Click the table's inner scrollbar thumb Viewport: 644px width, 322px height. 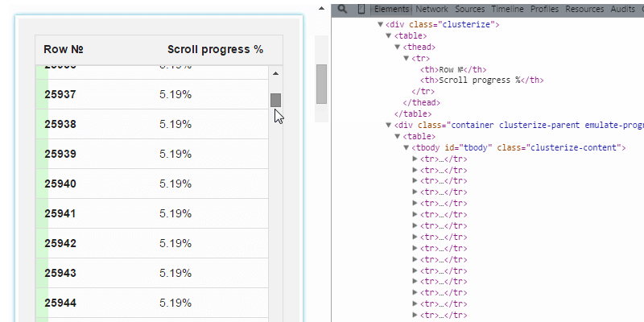click(275, 100)
